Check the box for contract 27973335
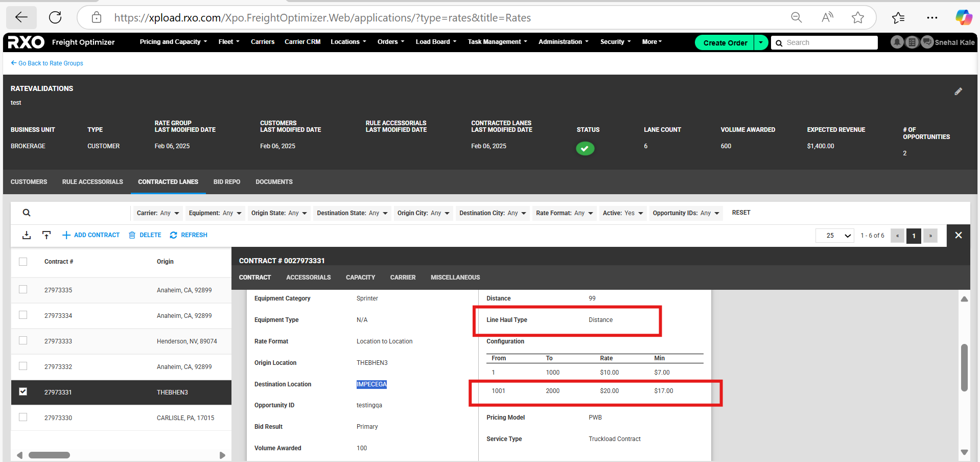Viewport: 980px width, 462px height. pyautogui.click(x=23, y=289)
